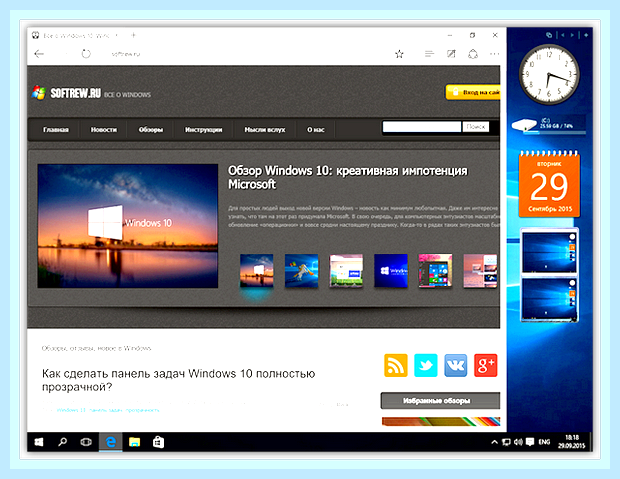
Task: Select the fifth Start menu tiles thumbnail
Action: click(435, 271)
